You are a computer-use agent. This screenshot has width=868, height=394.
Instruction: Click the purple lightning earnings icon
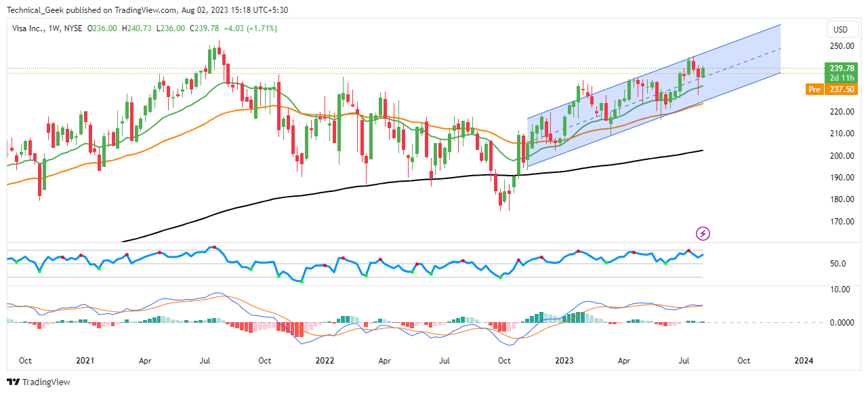coord(703,234)
